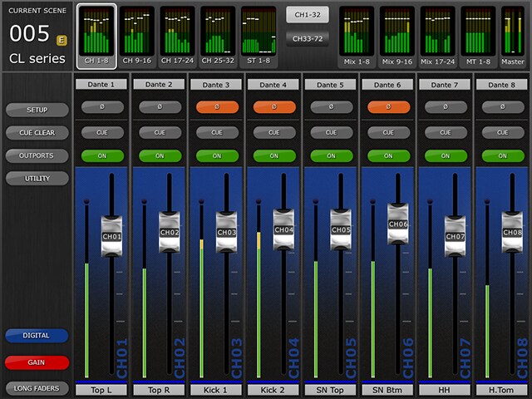Invert phase on Dante 6 channel
This screenshot has height=399, width=532.
(388, 107)
